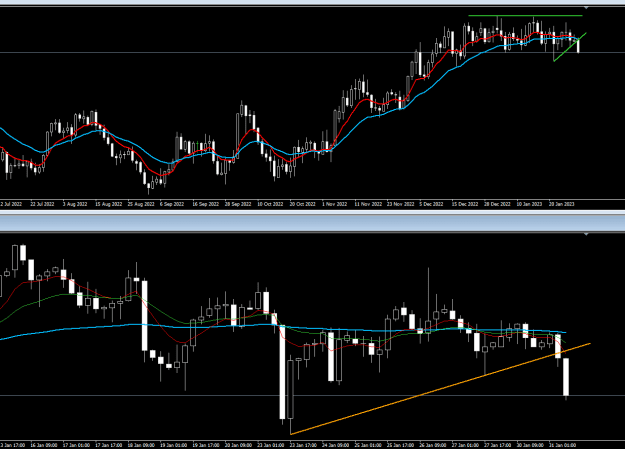
Task: Click the chart shift triangle marker in upper chart
Action: coord(586,8)
